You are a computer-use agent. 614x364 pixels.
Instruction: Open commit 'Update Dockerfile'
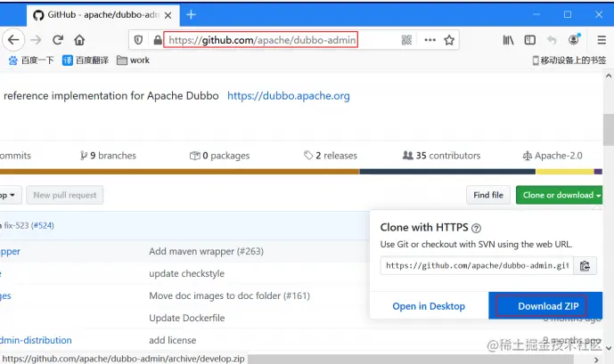coord(187,319)
